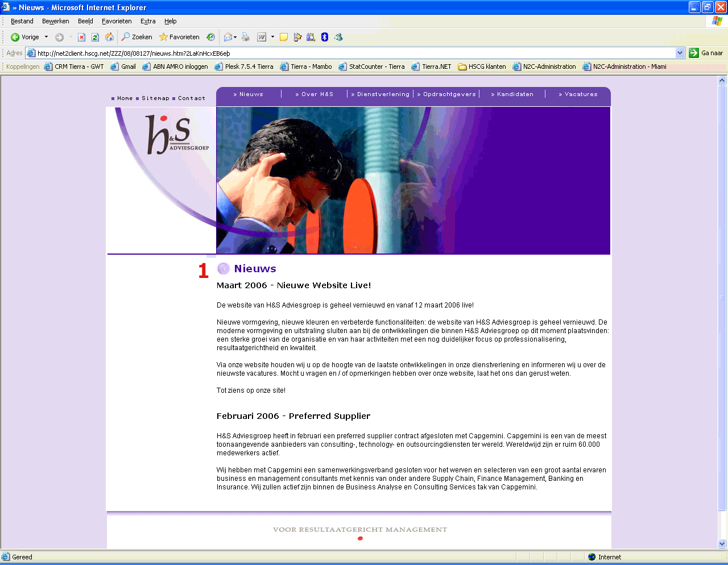Viewport: 728px width, 565px height.
Task: Show browsing history with the clock icon
Action: [x=210, y=37]
